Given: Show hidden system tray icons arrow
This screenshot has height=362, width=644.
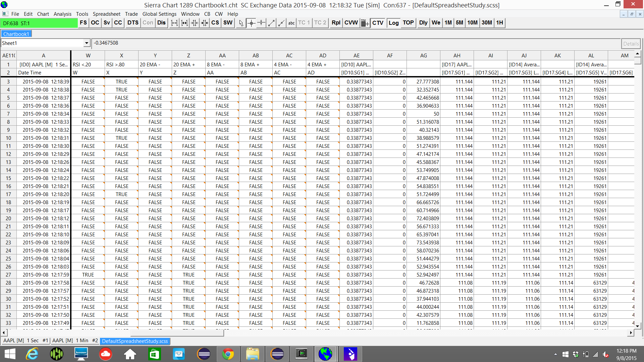Looking at the screenshot, I should (555, 354).
